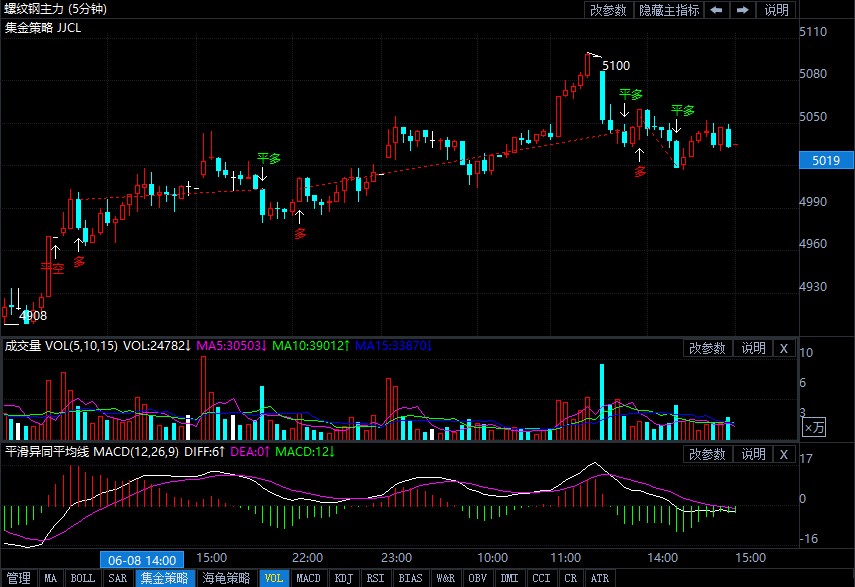
Task: Click 改参数 button in the top toolbar
Action: pyautogui.click(x=608, y=10)
